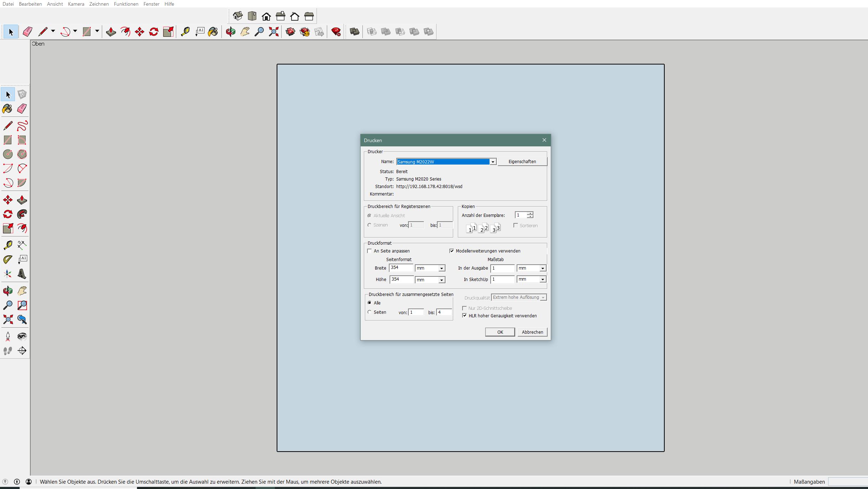Viewport: 868px width, 489px height.
Task: Switch to the Front view house icon
Action: (266, 16)
